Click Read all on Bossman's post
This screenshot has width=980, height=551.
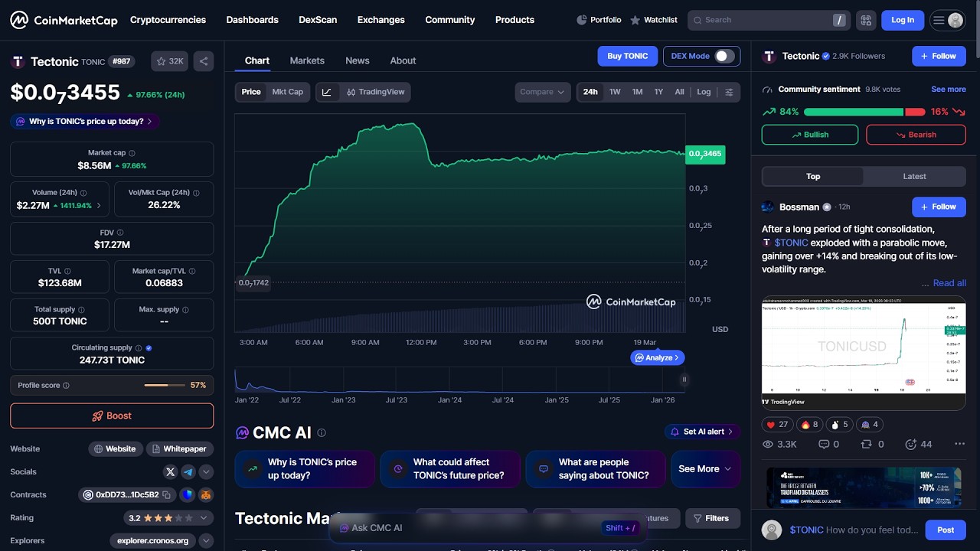coord(949,283)
